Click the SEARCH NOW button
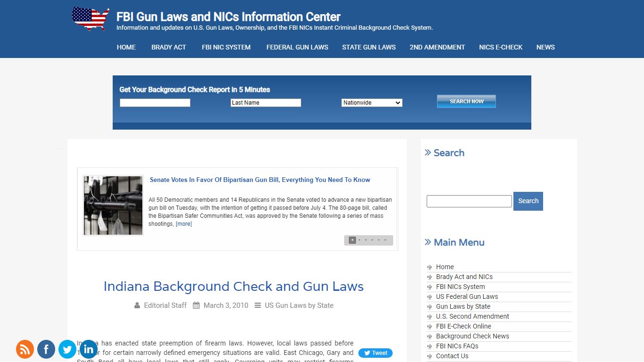This screenshot has height=362, width=644. [x=466, y=101]
